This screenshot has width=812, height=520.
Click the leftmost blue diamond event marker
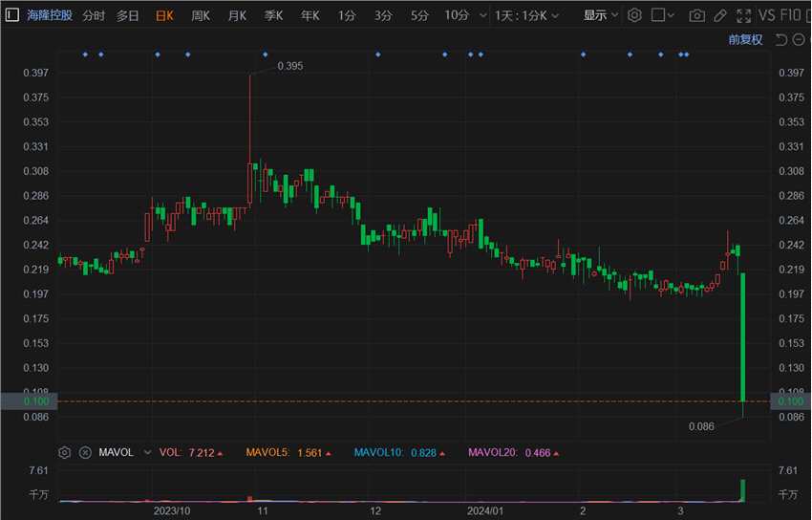coord(85,54)
